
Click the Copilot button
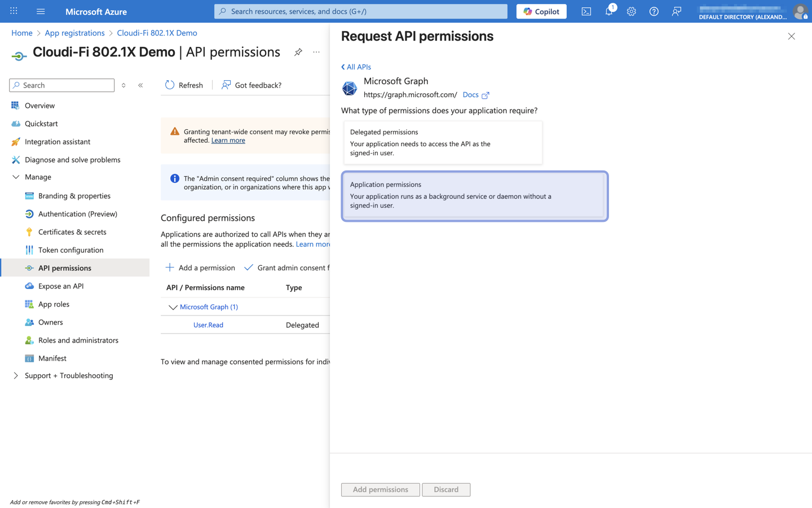click(541, 11)
